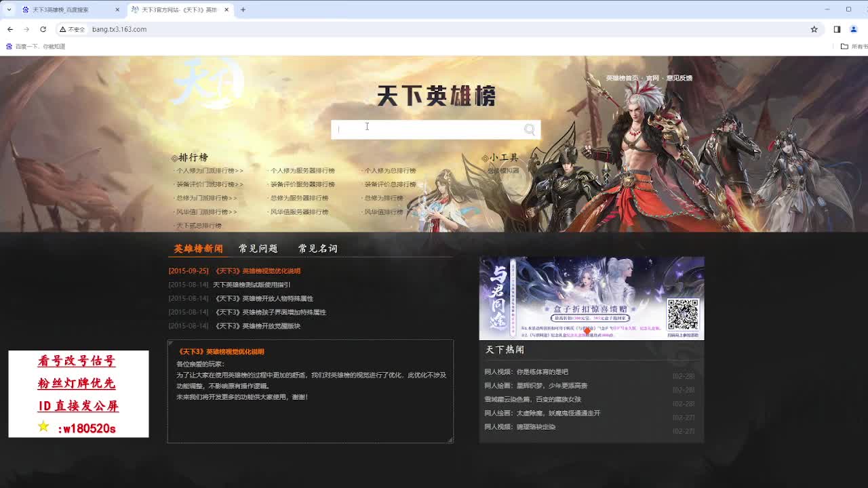868x488 pixels.
Task: Open news 《天下3》英雄榜孩子界面增加特殊属性
Action: (270, 312)
